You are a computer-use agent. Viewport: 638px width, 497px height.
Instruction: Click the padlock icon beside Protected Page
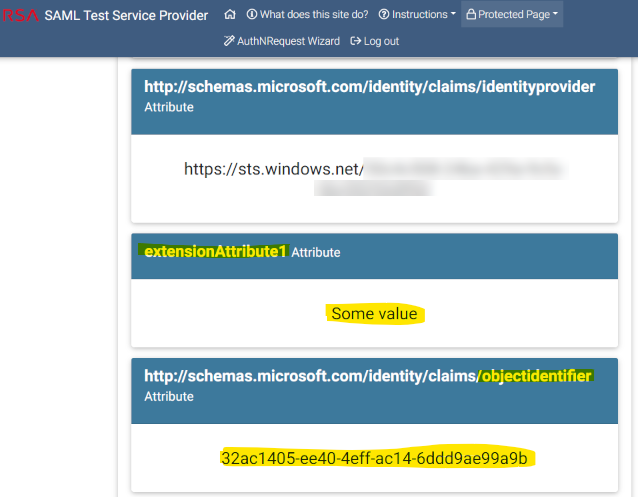(471, 15)
